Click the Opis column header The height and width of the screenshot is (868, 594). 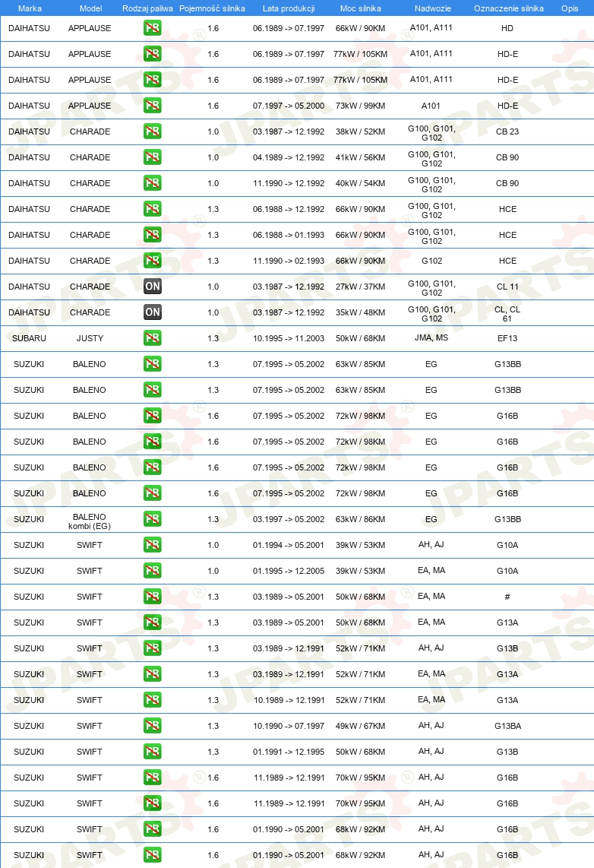pyautogui.click(x=570, y=8)
